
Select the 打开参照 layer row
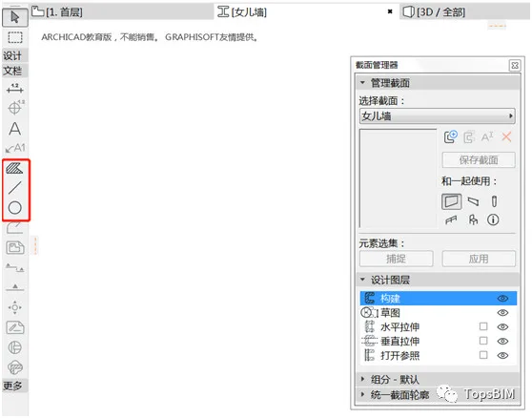click(x=439, y=356)
